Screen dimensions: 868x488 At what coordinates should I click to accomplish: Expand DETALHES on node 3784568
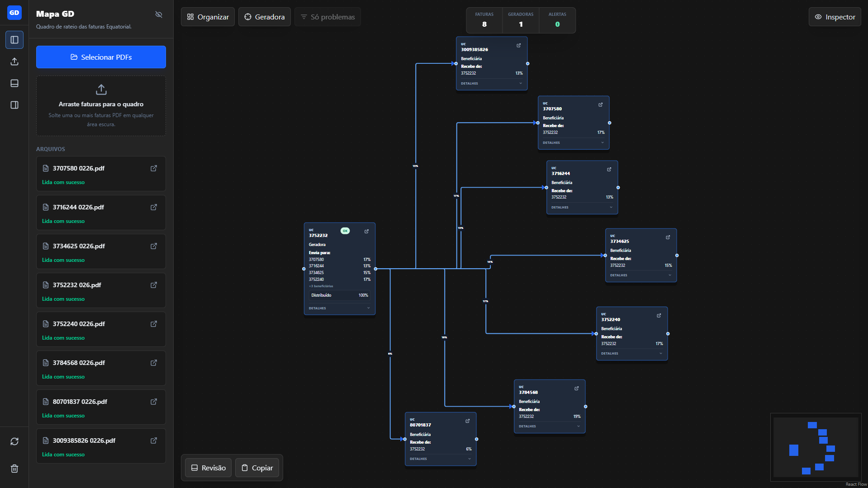click(x=550, y=426)
